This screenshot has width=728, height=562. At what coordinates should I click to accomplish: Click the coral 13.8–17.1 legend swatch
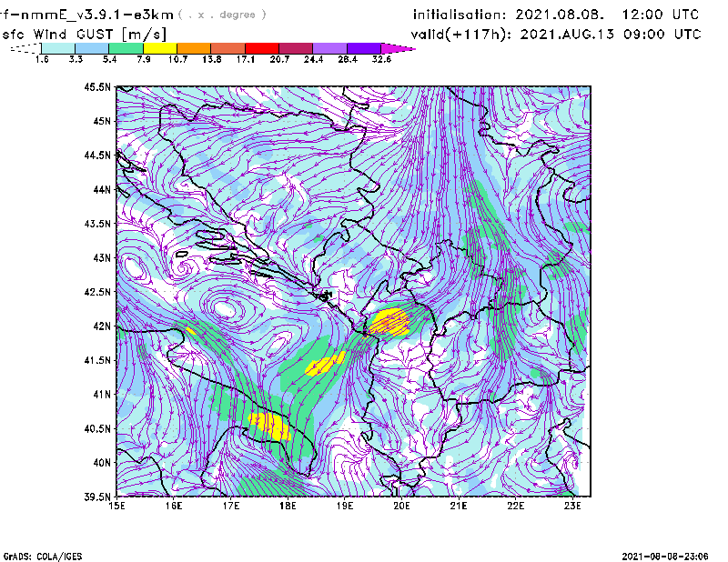228,48
